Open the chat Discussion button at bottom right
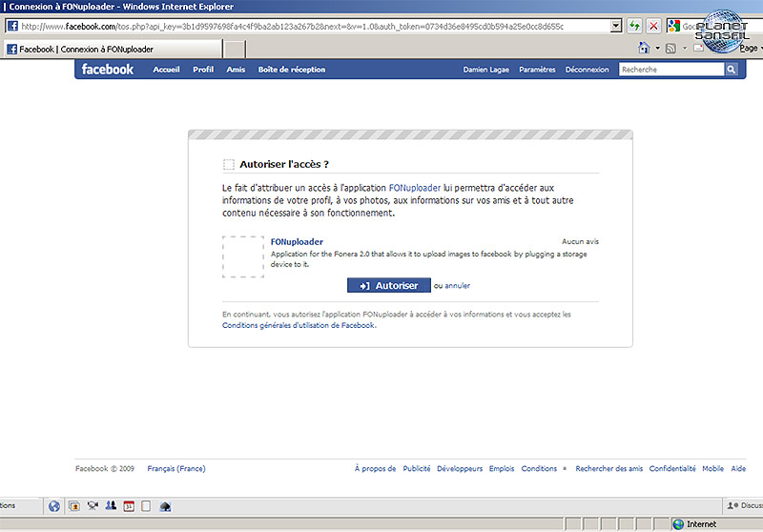763x532 pixels. click(744, 505)
